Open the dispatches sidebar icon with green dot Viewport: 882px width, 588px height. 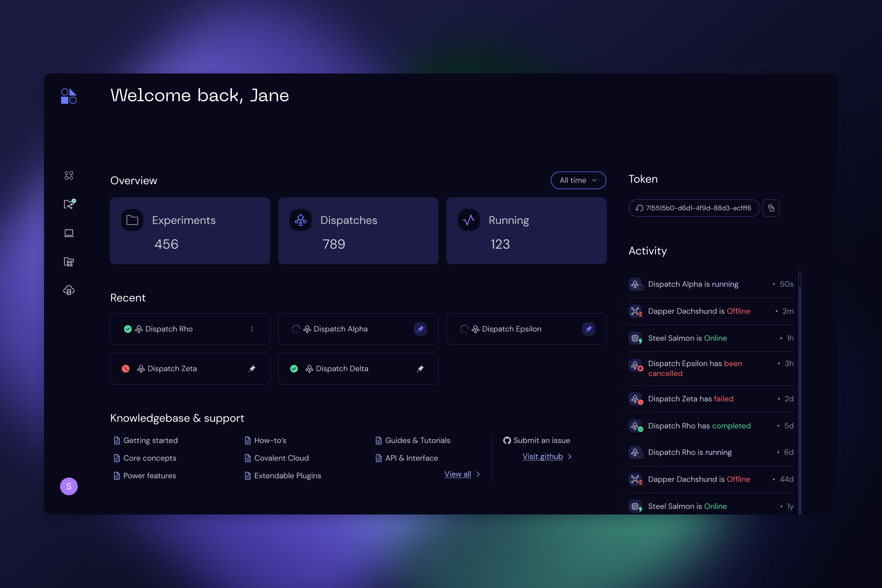coord(69,204)
